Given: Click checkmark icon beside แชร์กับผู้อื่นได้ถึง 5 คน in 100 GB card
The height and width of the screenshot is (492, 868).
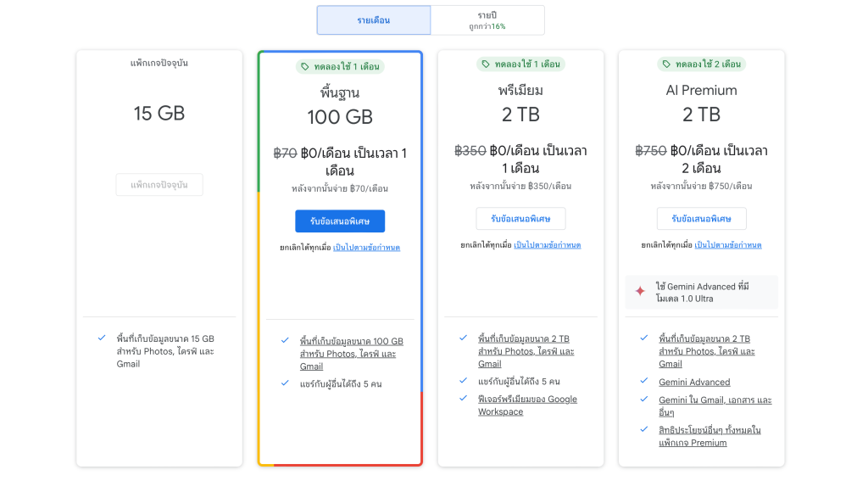Looking at the screenshot, I should tap(285, 383).
